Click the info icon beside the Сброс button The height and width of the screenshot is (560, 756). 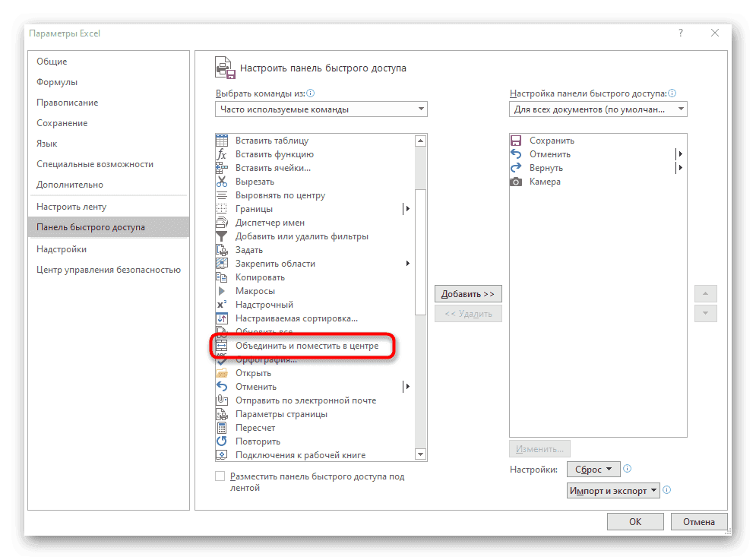pyautogui.click(x=628, y=468)
